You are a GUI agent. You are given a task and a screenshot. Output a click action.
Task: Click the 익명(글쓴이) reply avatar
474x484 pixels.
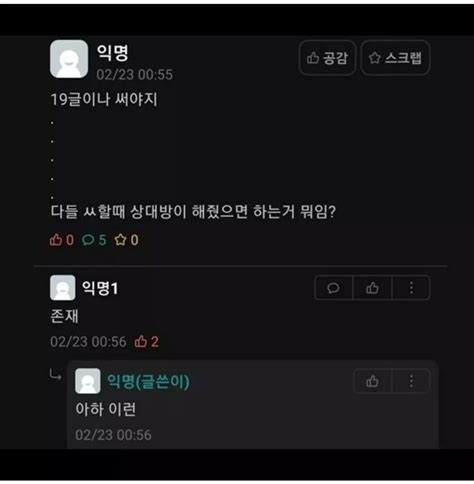[88, 381]
